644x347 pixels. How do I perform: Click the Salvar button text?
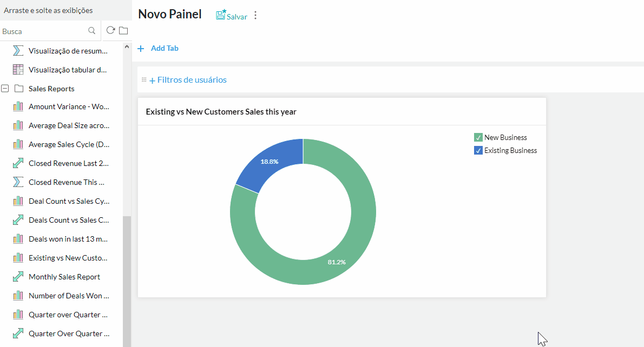(237, 17)
